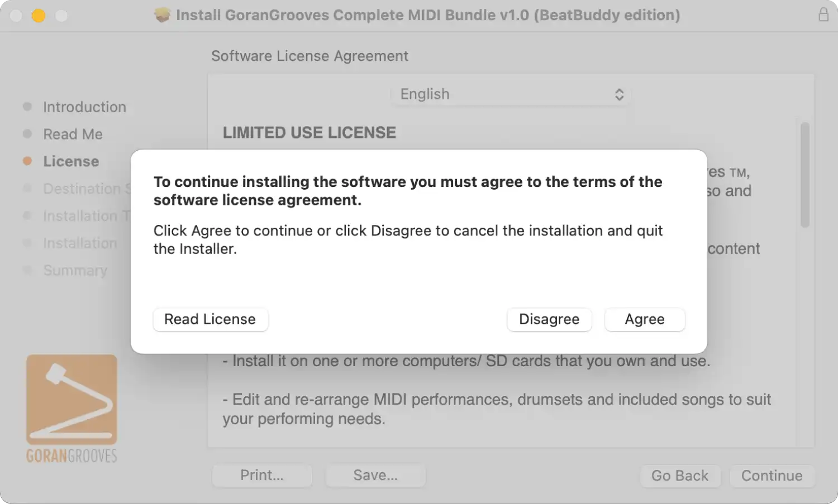This screenshot has height=504, width=838.
Task: Click the license text scrollbar
Action: (804, 175)
